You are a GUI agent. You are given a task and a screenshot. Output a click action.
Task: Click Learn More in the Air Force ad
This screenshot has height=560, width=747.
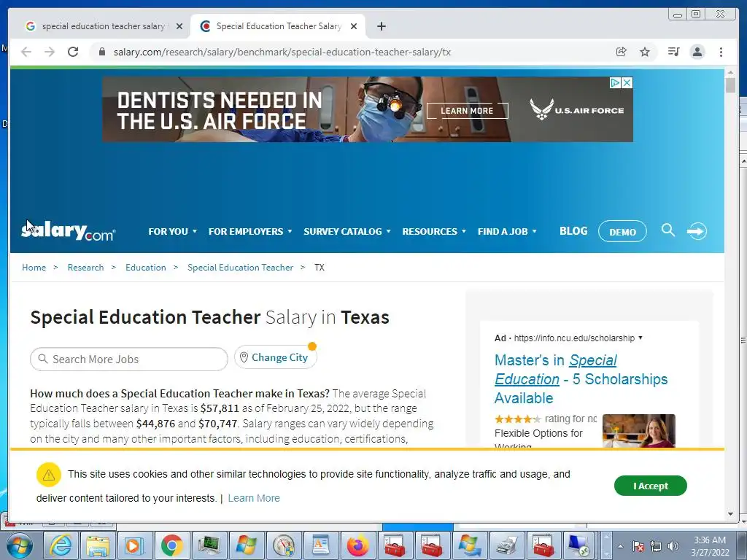[x=467, y=111]
